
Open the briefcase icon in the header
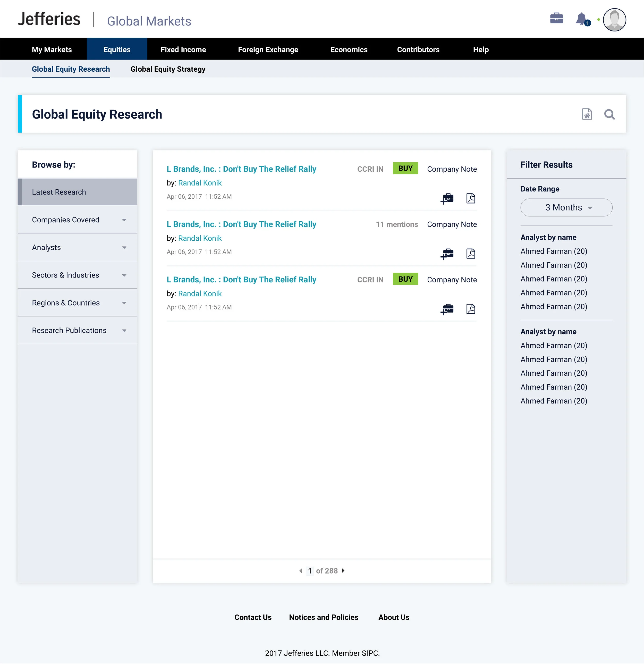pyautogui.click(x=556, y=18)
